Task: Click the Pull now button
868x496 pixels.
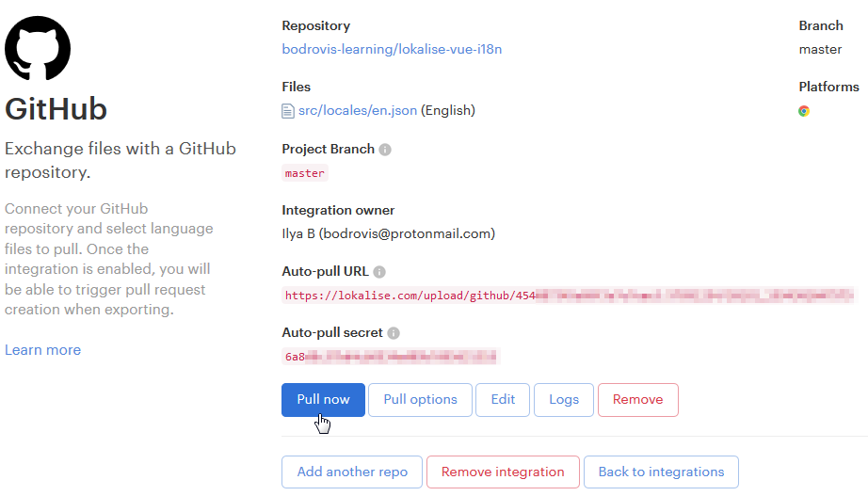Action: [x=323, y=400]
